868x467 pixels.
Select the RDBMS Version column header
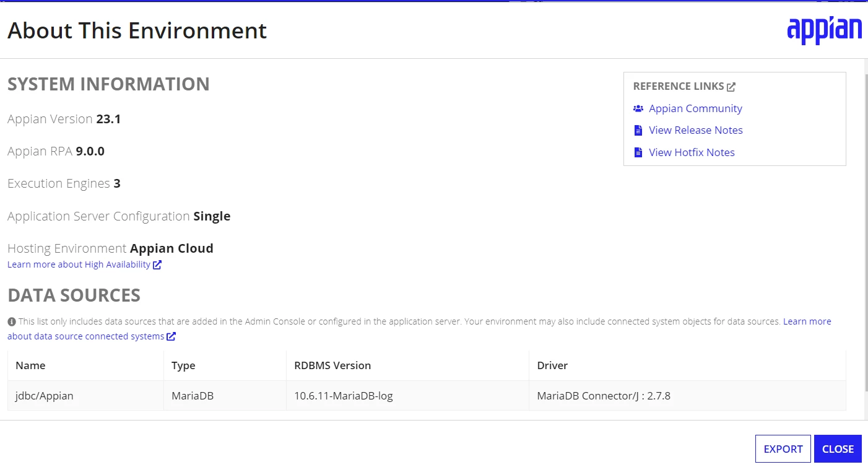407,365
